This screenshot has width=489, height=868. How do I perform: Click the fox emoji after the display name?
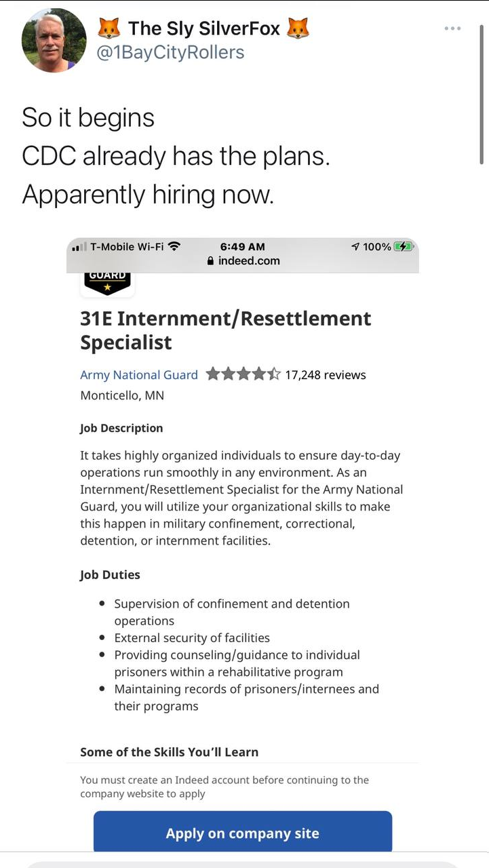298,28
